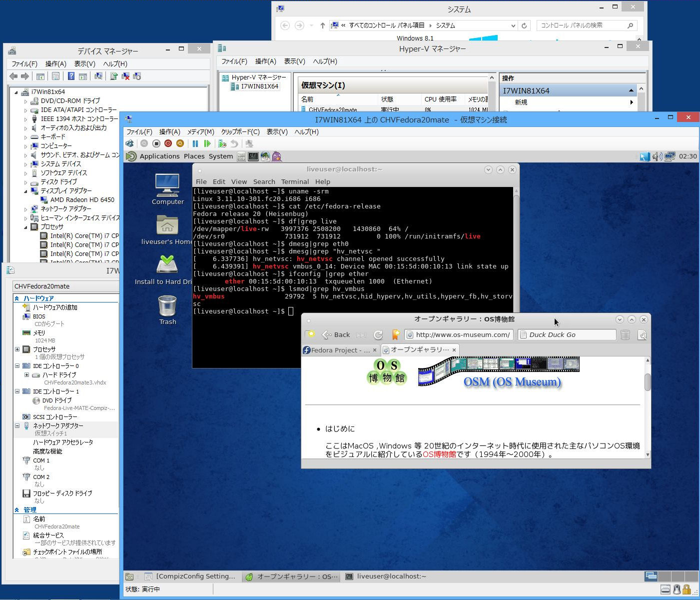Select the Computer desktop icon
The image size is (700, 600).
coord(167,189)
